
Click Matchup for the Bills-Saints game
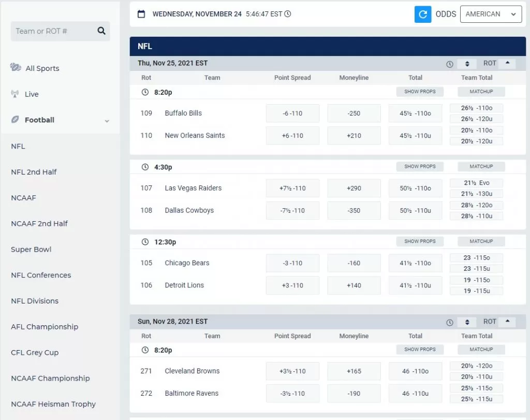[481, 92]
